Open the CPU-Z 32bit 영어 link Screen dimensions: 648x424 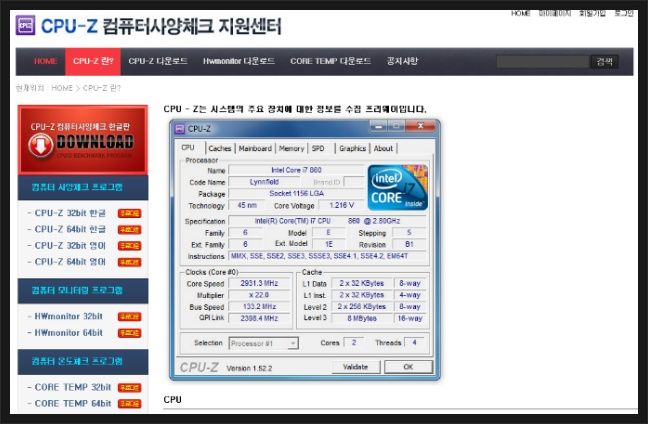[70, 245]
